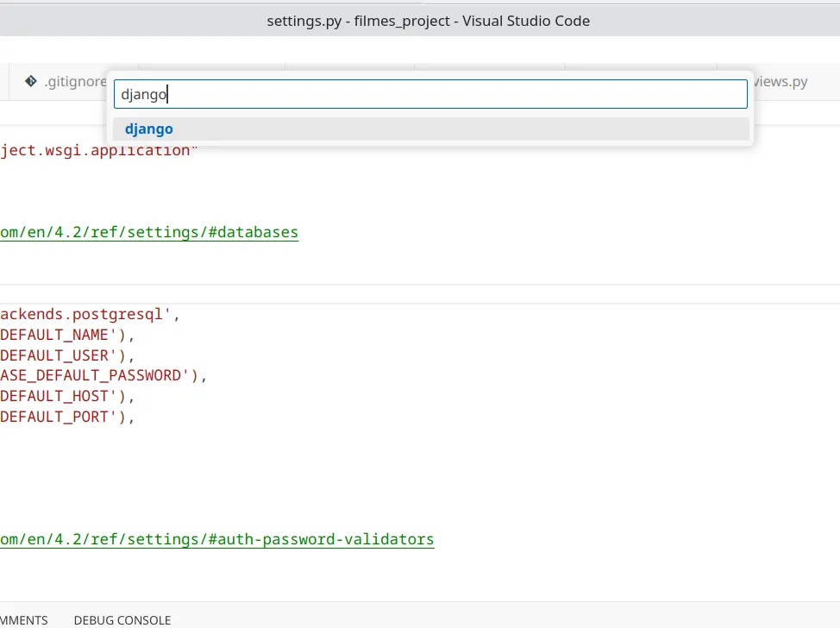Screen dimensions: 840x628
Task: Switch to the DEBUG CONSOLE panel tab
Action: coord(122,620)
